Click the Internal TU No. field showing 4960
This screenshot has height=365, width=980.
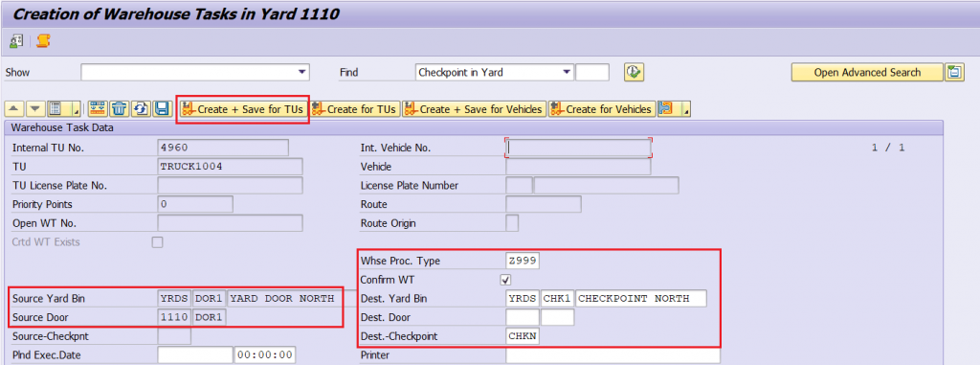pos(223,148)
